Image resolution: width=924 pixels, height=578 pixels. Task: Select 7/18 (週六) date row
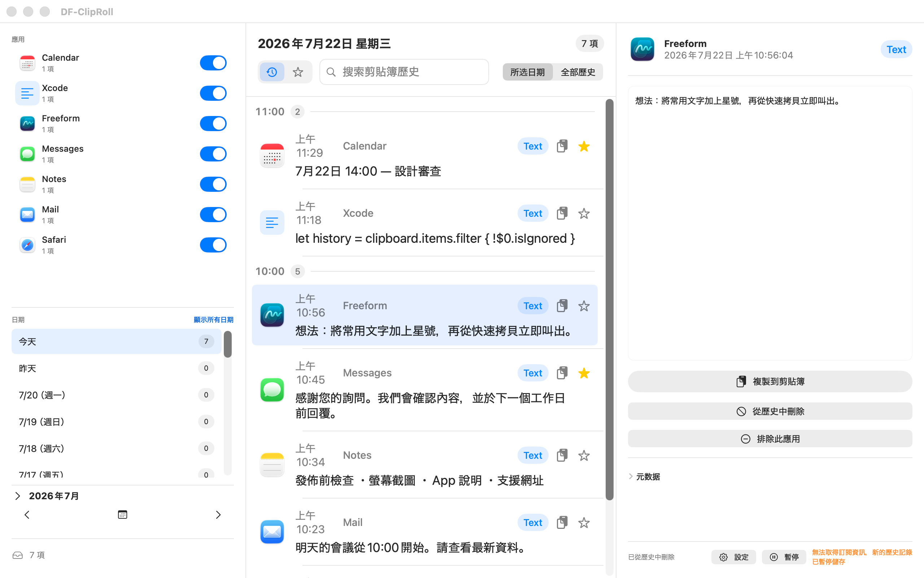[x=116, y=448]
